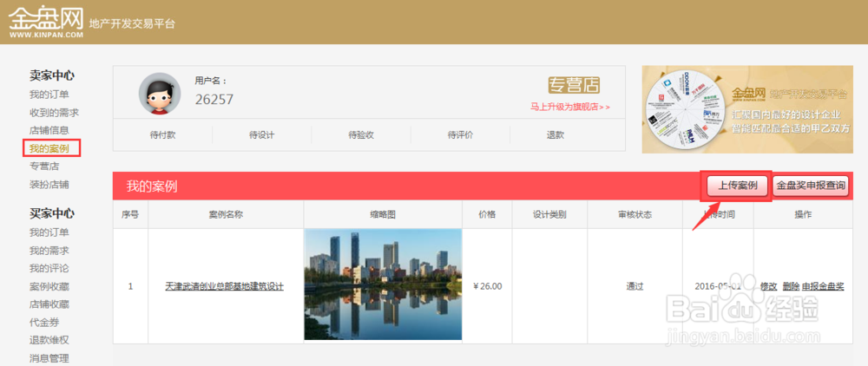
Task: Click the 金盘网 promotional banner image
Action: click(x=747, y=109)
